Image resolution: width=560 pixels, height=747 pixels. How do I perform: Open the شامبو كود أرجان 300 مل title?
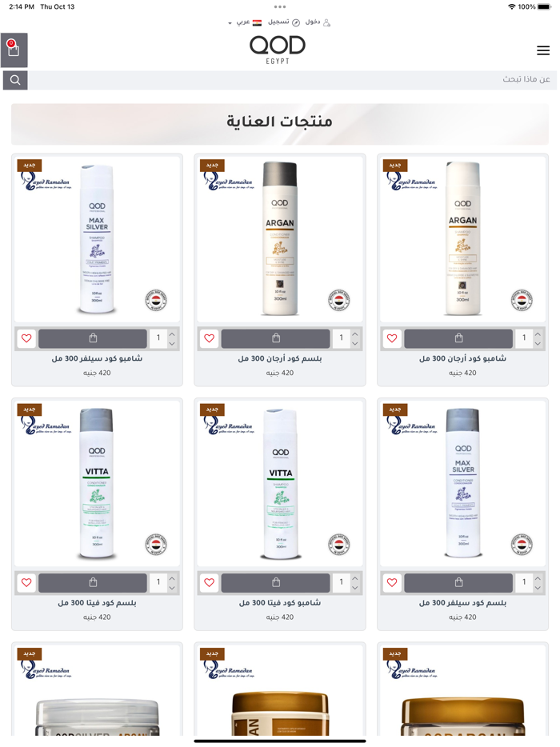[462, 358]
